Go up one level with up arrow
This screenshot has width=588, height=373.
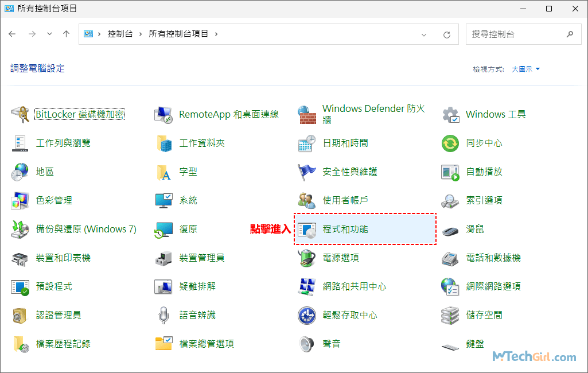click(66, 34)
